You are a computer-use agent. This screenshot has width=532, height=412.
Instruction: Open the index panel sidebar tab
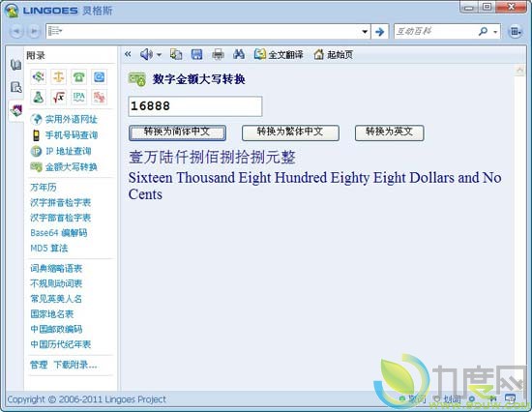click(x=15, y=87)
